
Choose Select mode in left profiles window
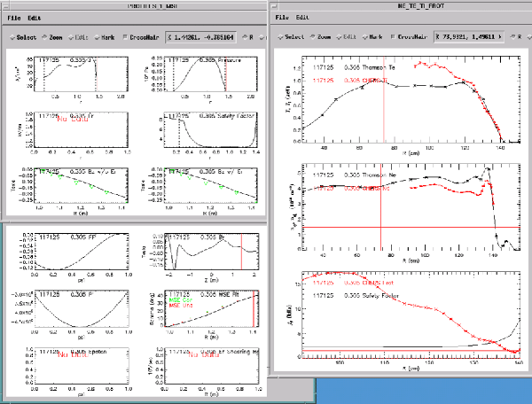point(23,37)
